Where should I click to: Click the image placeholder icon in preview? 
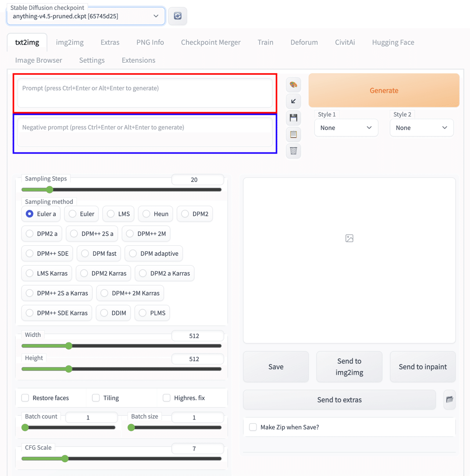coord(349,238)
